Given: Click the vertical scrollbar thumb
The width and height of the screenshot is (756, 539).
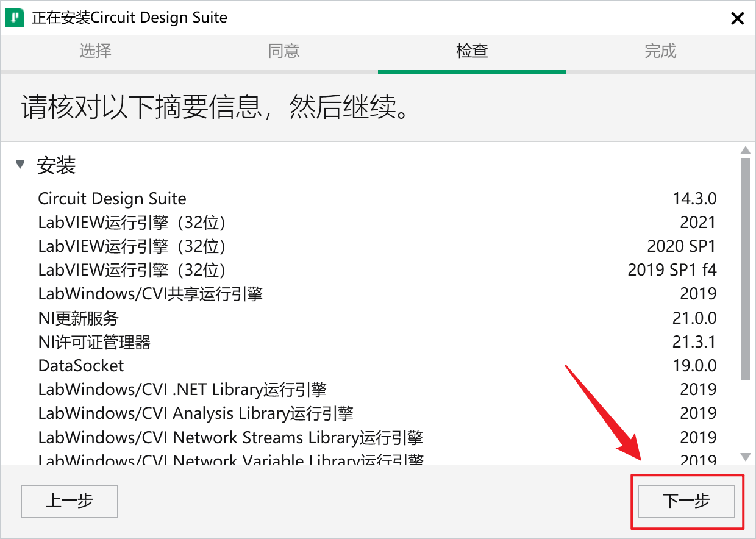Looking at the screenshot, I should [x=745, y=269].
